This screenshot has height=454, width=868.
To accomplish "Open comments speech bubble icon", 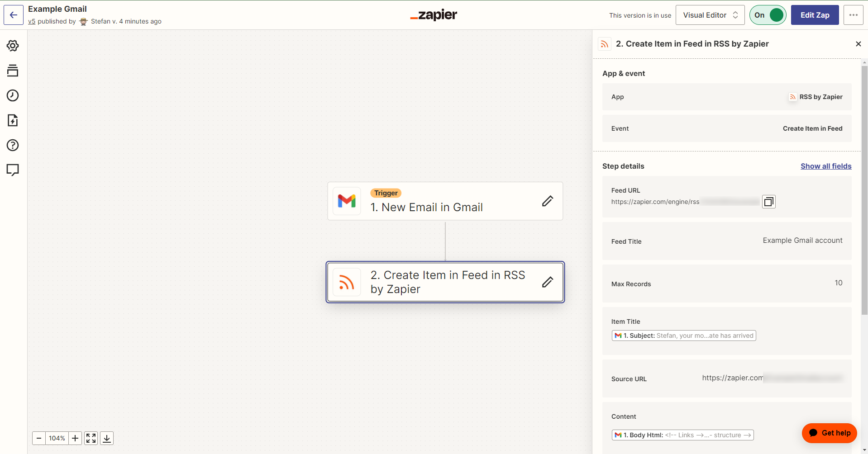I will pyautogui.click(x=13, y=170).
